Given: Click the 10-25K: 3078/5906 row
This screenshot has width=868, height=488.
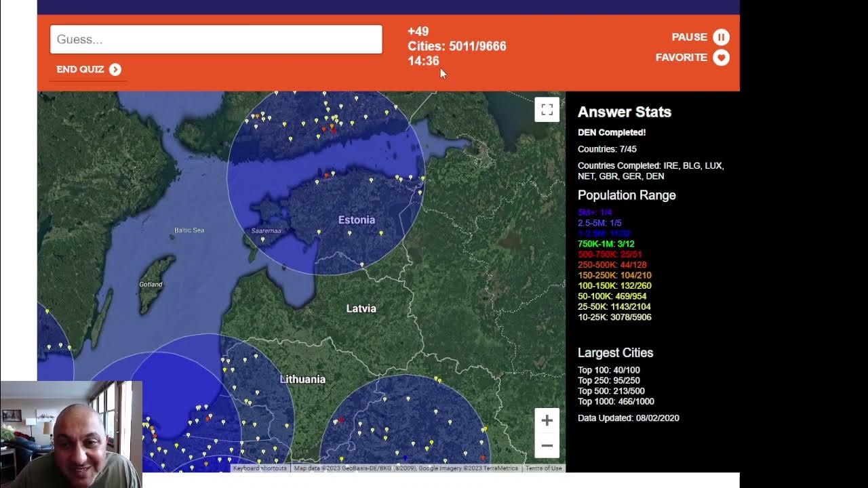Looking at the screenshot, I should pyautogui.click(x=614, y=317).
